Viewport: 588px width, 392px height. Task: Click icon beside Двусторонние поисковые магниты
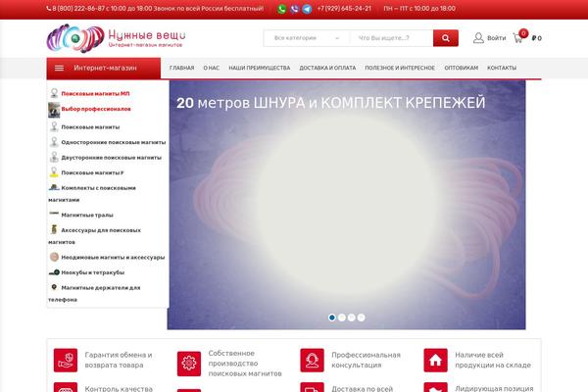(x=54, y=157)
